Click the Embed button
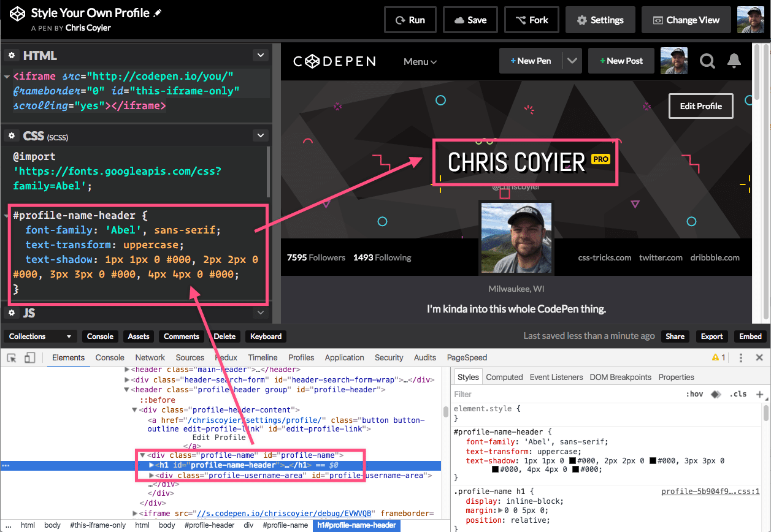Viewport: 771px width, 532px height. coord(750,336)
